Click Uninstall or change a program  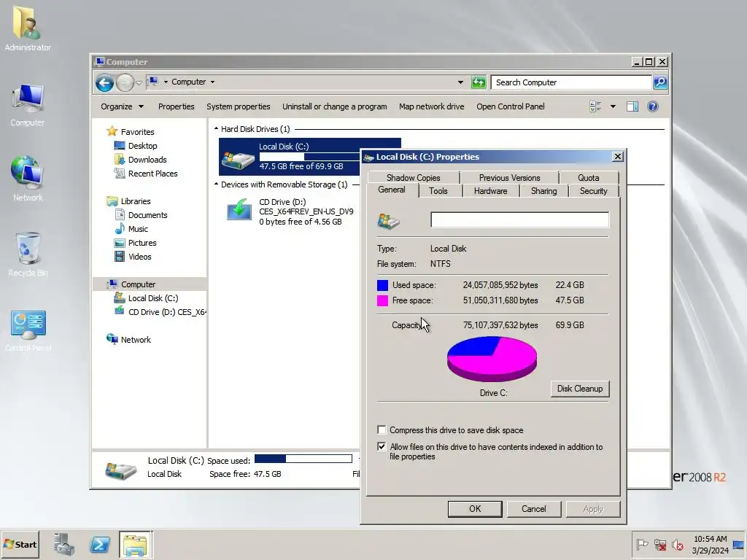(334, 106)
